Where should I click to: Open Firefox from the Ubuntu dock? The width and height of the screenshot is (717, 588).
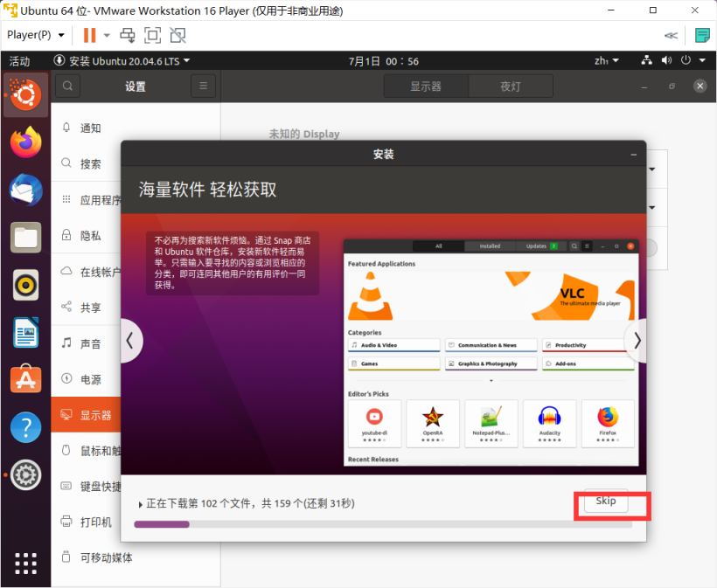25,142
